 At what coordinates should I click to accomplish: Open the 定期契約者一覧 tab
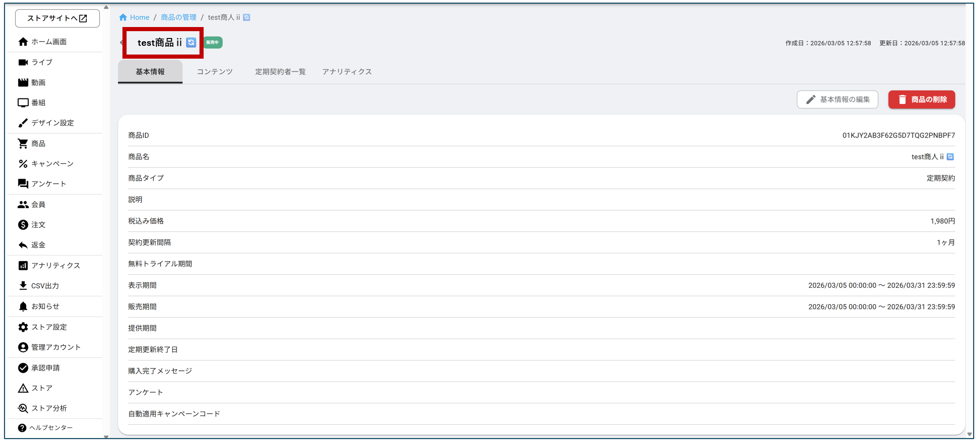coord(280,72)
